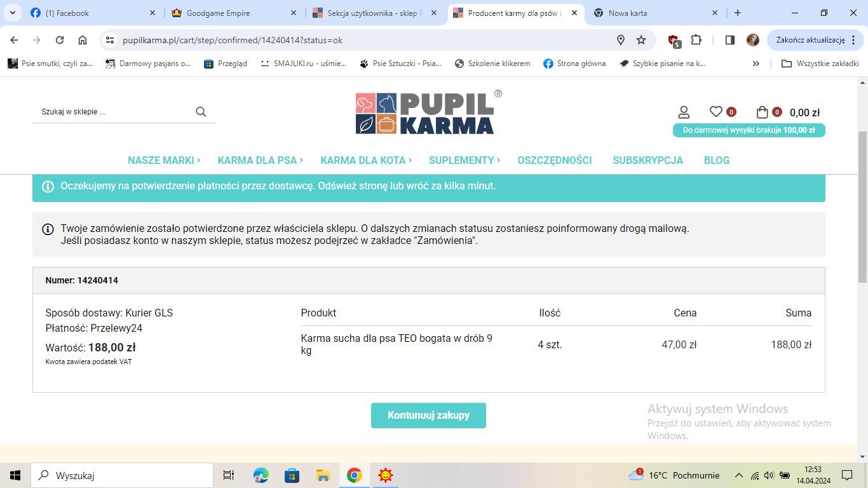The height and width of the screenshot is (488, 868).
Task: Bookmark page with star icon
Action: click(x=641, y=40)
